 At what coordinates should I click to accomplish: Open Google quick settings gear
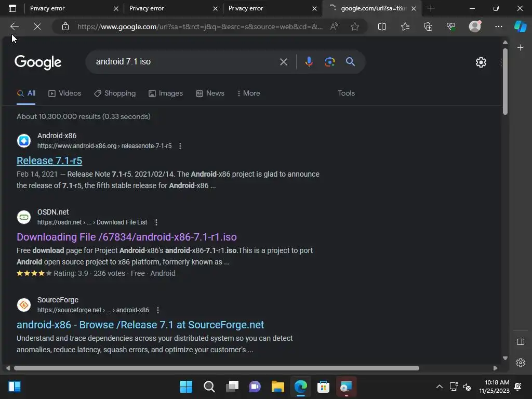481,62
